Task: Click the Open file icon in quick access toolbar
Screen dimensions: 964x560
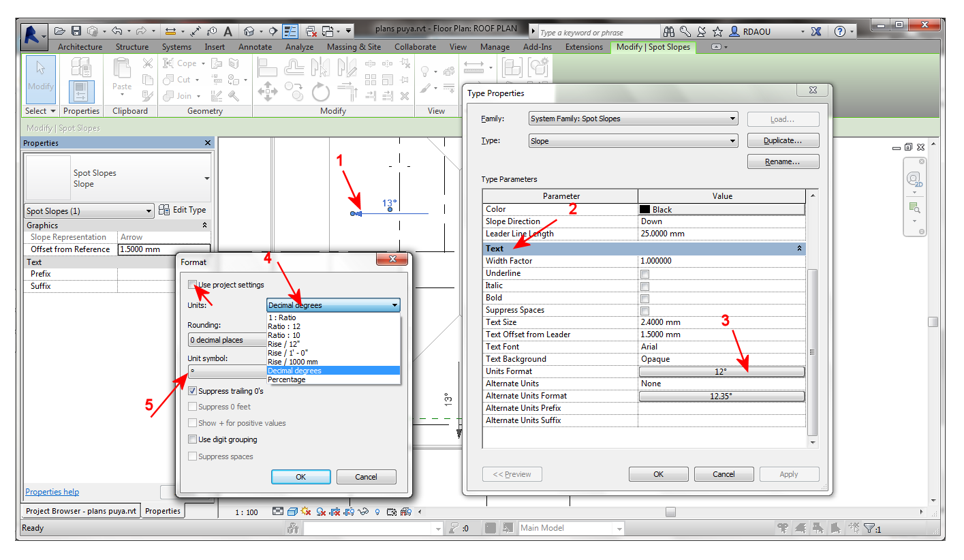Action: tap(60, 31)
